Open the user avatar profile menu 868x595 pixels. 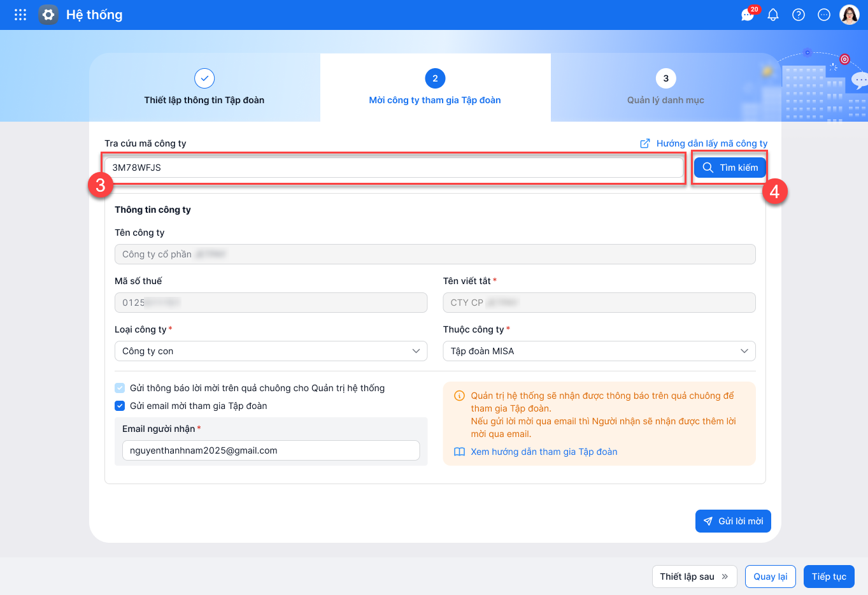click(x=850, y=15)
